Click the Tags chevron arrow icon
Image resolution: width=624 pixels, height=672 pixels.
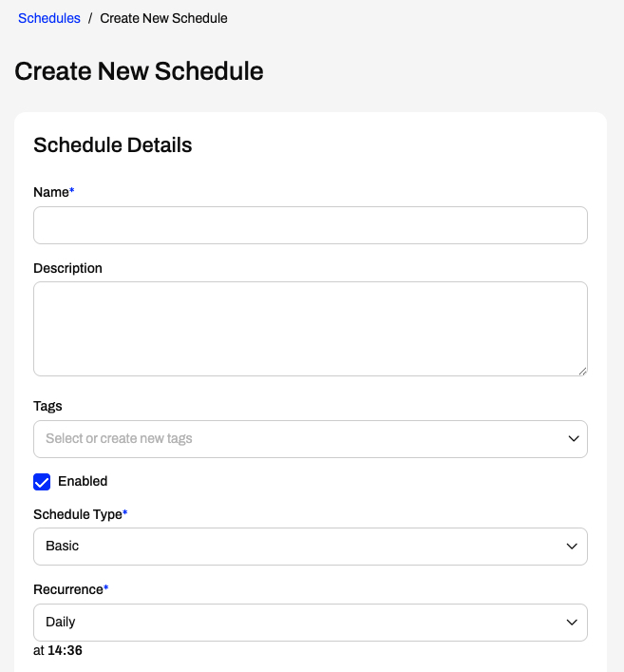574,439
